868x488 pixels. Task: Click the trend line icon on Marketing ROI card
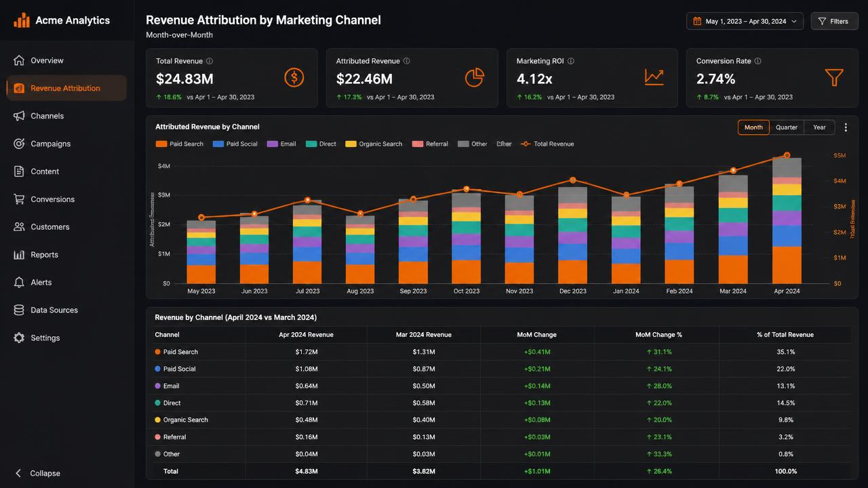[x=654, y=77]
